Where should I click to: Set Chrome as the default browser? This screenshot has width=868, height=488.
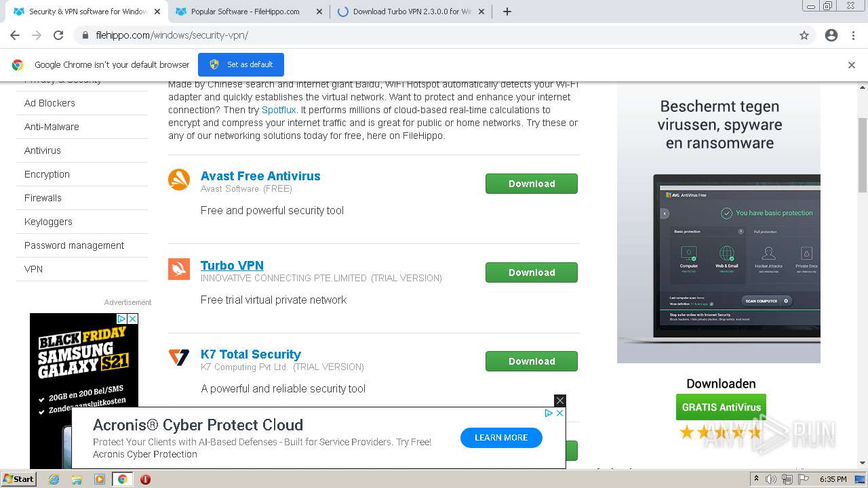point(241,64)
